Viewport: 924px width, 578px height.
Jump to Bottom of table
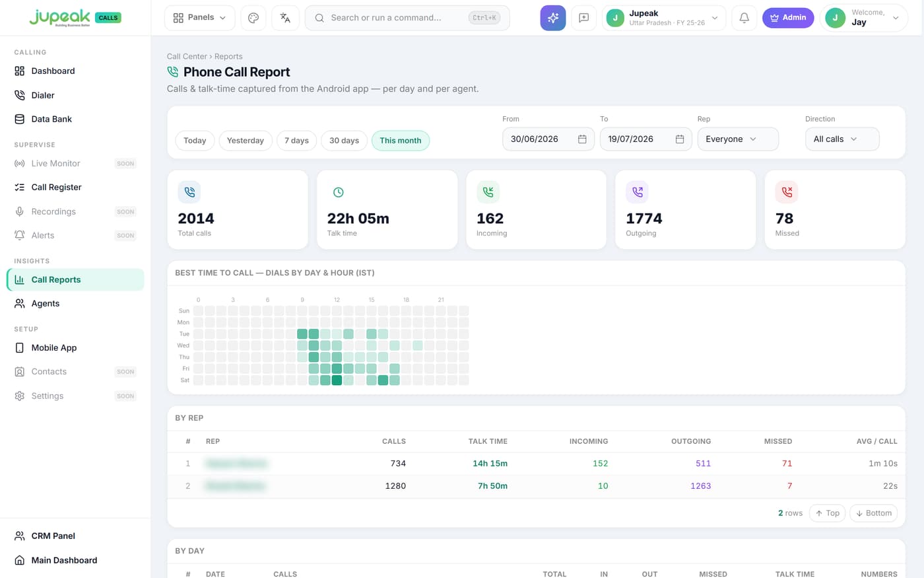pyautogui.click(x=873, y=513)
